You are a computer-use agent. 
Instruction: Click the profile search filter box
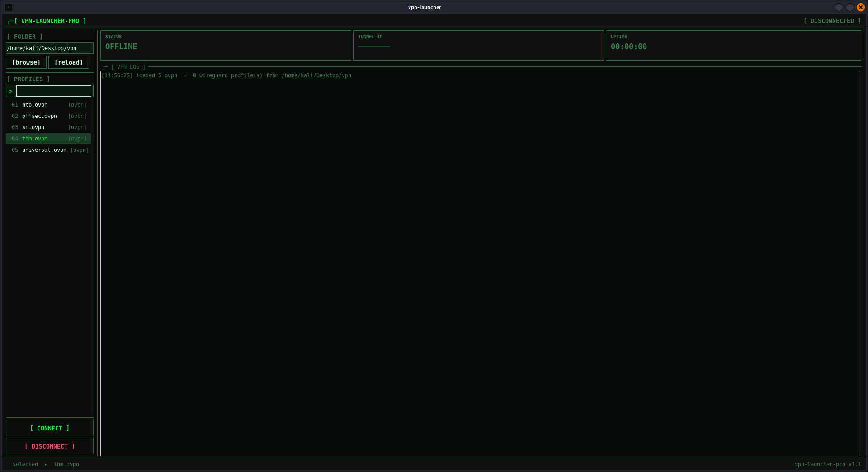click(54, 91)
